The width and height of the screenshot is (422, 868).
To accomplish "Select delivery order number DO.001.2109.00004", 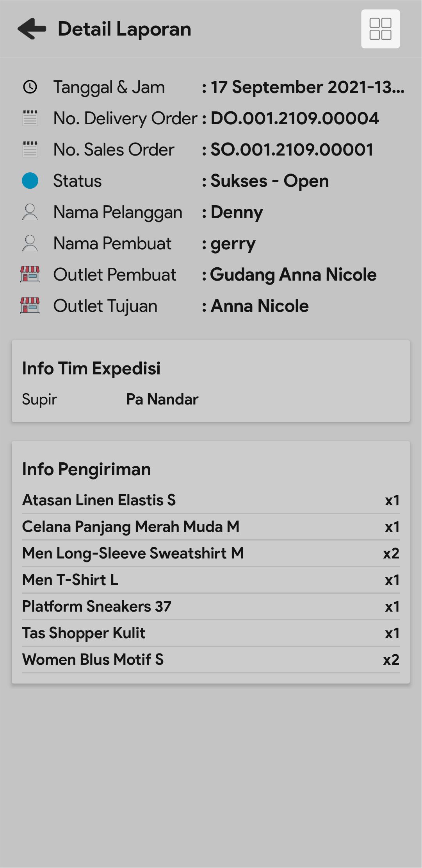I will [295, 118].
